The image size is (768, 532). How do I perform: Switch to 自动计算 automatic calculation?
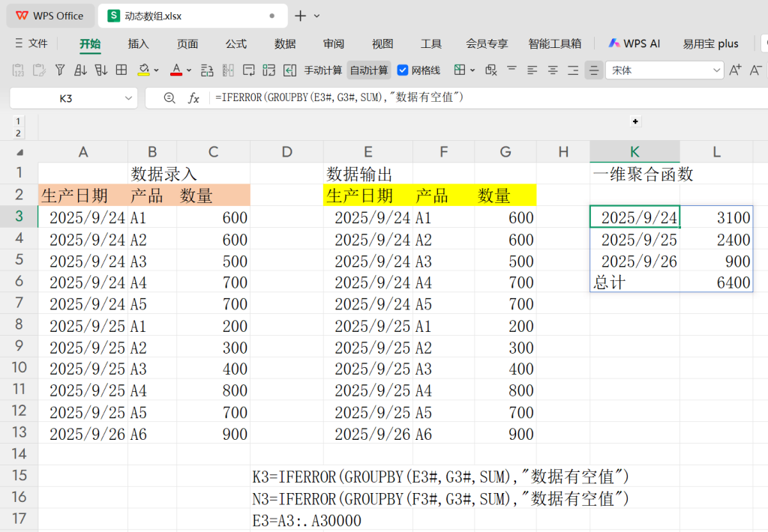point(369,70)
